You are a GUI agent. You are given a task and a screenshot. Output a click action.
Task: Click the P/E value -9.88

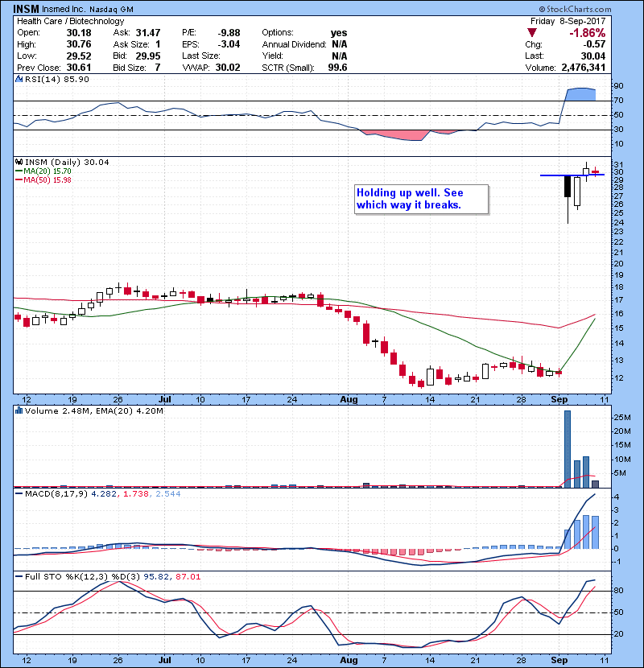click(x=229, y=33)
